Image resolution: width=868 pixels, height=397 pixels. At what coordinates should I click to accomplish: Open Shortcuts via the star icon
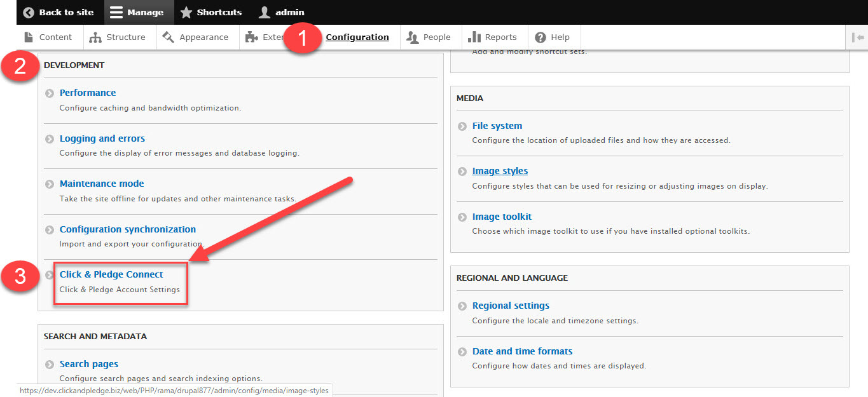(x=186, y=12)
